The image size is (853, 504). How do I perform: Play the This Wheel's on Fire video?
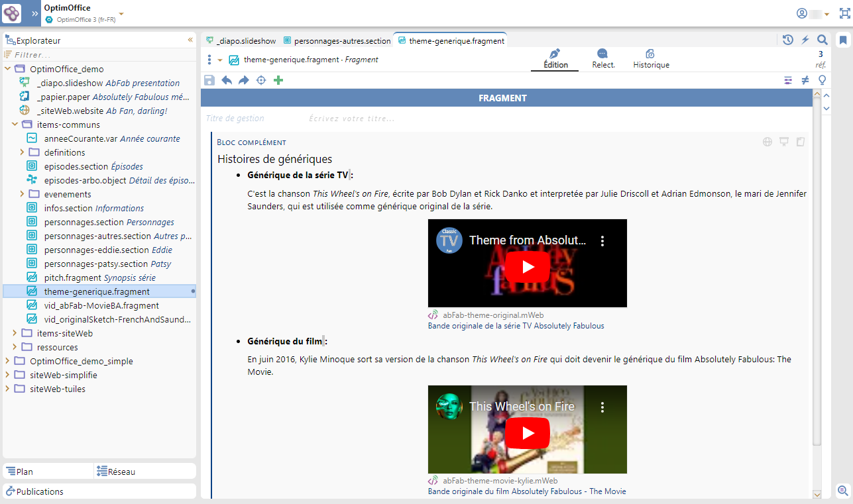tap(528, 432)
